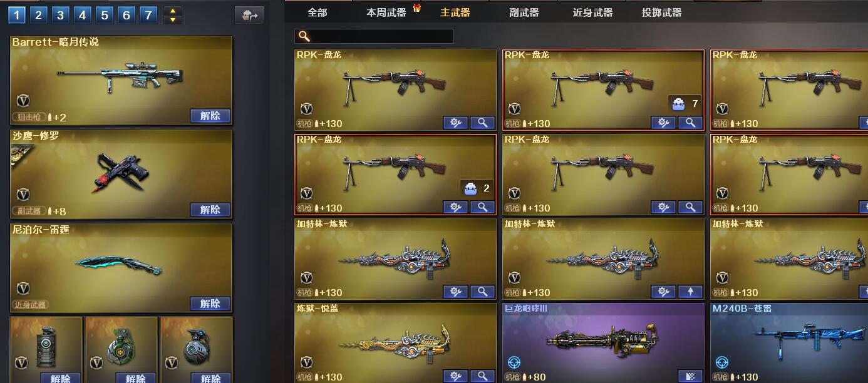Click the yellow up arrow beside the backpack numbers
This screenshot has width=868, height=383.
pyautogui.click(x=172, y=10)
